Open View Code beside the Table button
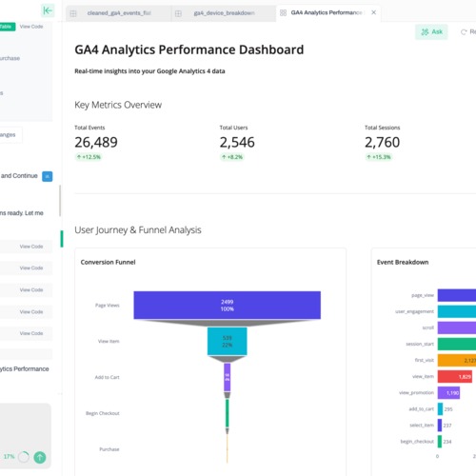The image size is (476, 476). click(x=31, y=27)
